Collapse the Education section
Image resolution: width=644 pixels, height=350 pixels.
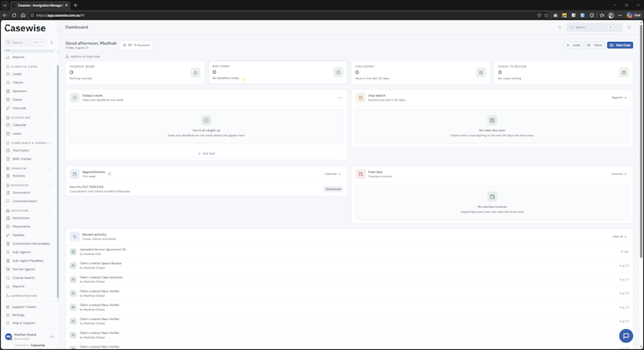[50, 211]
